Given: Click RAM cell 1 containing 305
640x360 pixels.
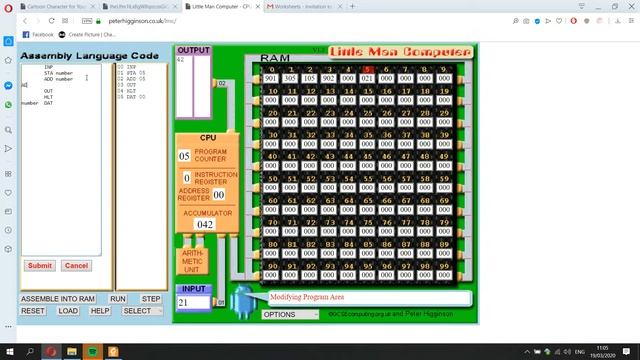Looking at the screenshot, I should pos(290,78).
